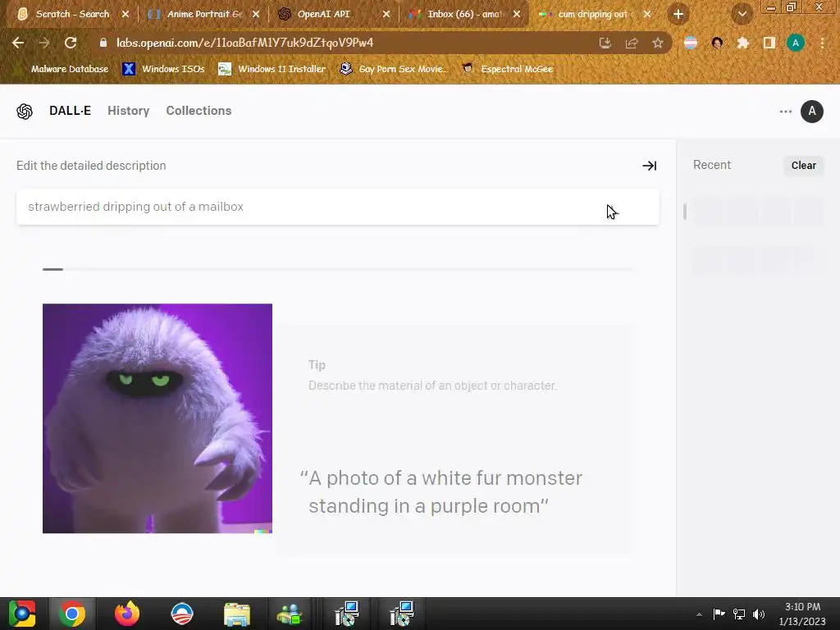Open File Explorer folder in taskbar
This screenshot has height=630, width=840.
coord(237,614)
